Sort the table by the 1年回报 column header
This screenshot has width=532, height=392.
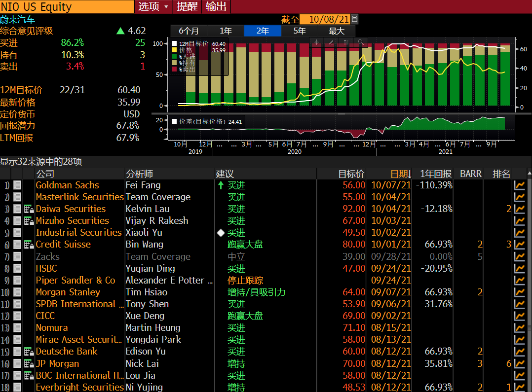(x=436, y=174)
